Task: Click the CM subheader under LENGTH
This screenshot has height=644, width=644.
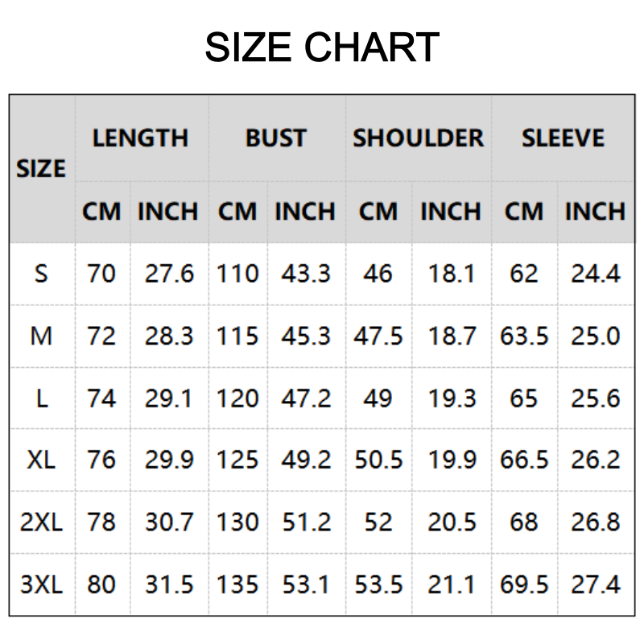Action: 101,212
